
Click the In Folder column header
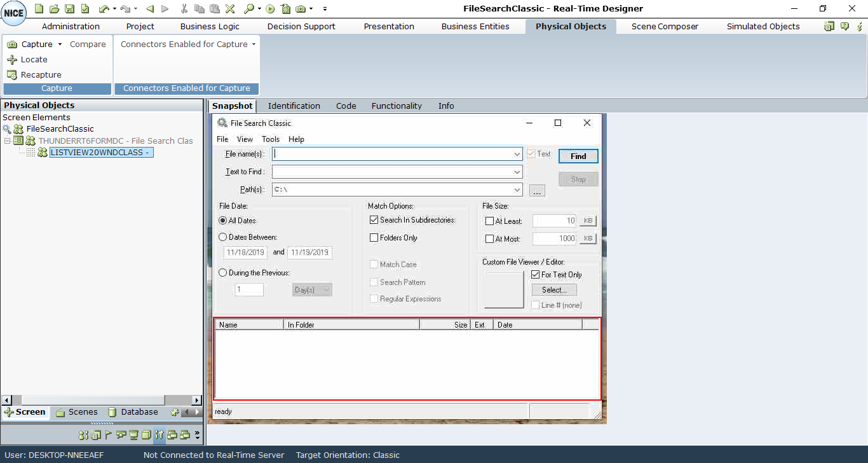point(351,324)
